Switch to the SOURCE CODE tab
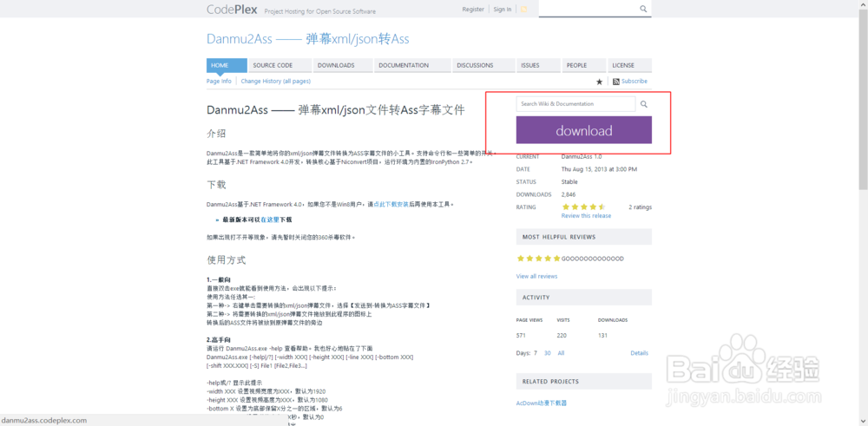868x426 pixels. [x=280, y=65]
